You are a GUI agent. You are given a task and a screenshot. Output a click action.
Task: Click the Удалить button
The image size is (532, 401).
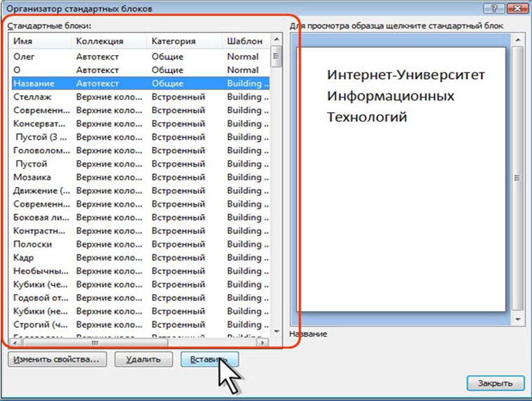(x=143, y=359)
